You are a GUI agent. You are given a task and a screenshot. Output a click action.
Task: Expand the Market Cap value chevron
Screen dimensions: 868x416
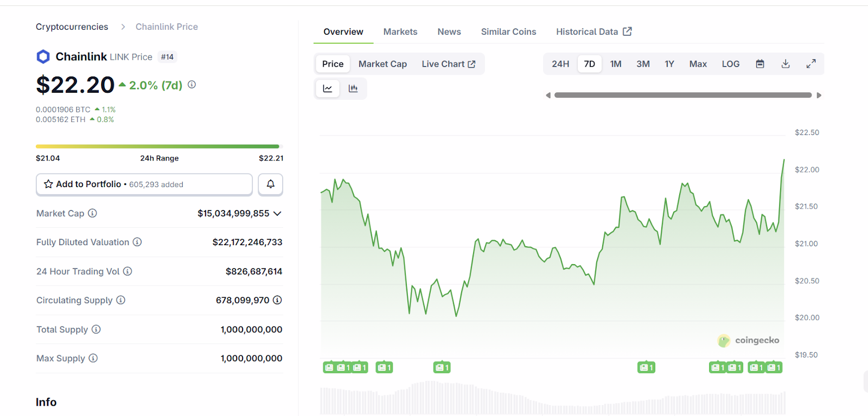coord(277,214)
